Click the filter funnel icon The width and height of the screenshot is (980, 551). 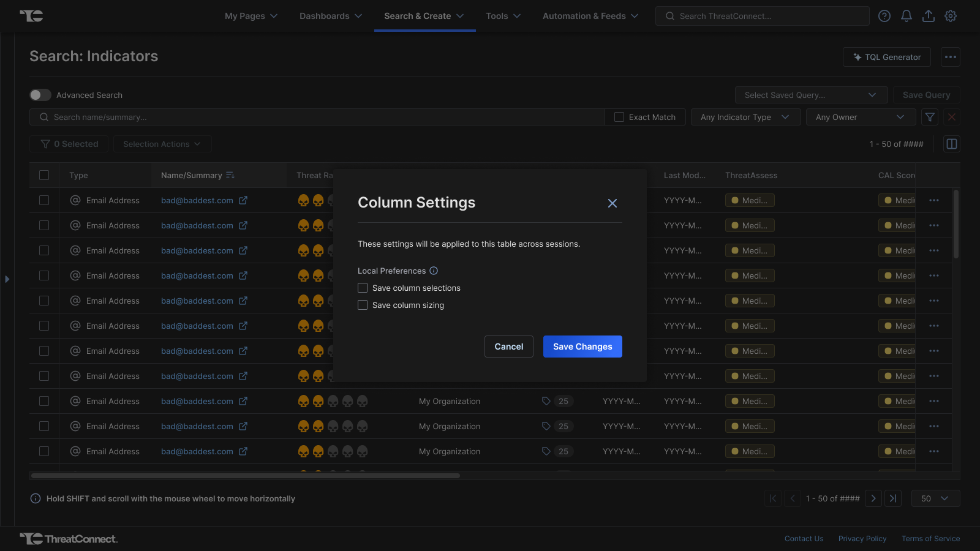pyautogui.click(x=930, y=117)
